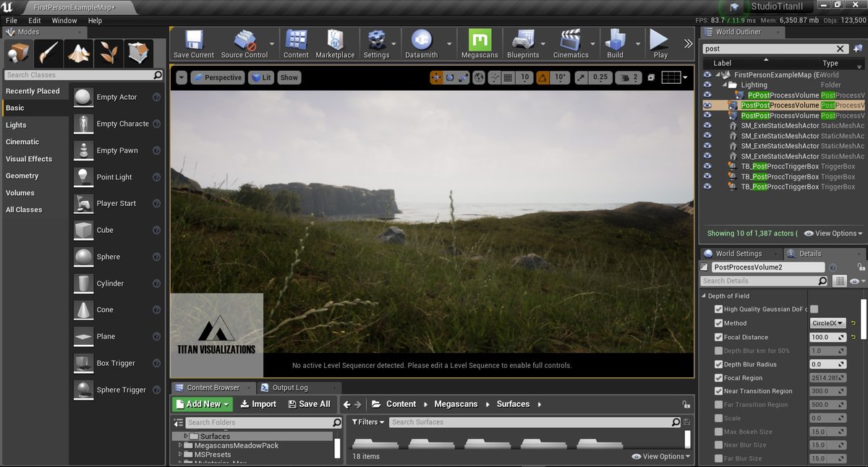This screenshot has width=868, height=467.
Task: Open the Megascans plugin icon
Action: (480, 44)
